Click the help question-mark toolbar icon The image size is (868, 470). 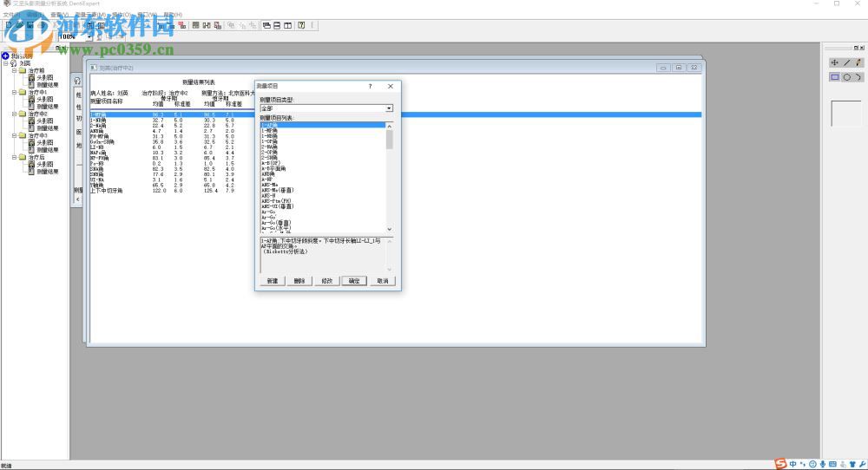(302, 25)
